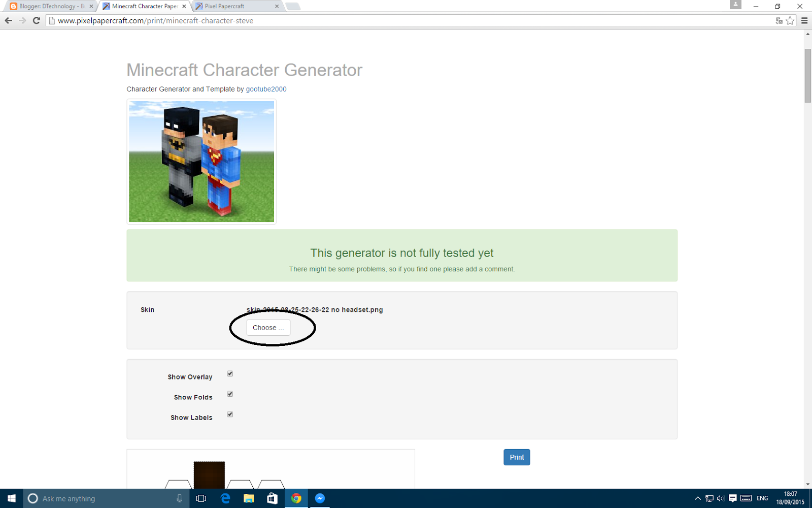
Task: Open the Chrome hamburger menu
Action: click(804, 21)
